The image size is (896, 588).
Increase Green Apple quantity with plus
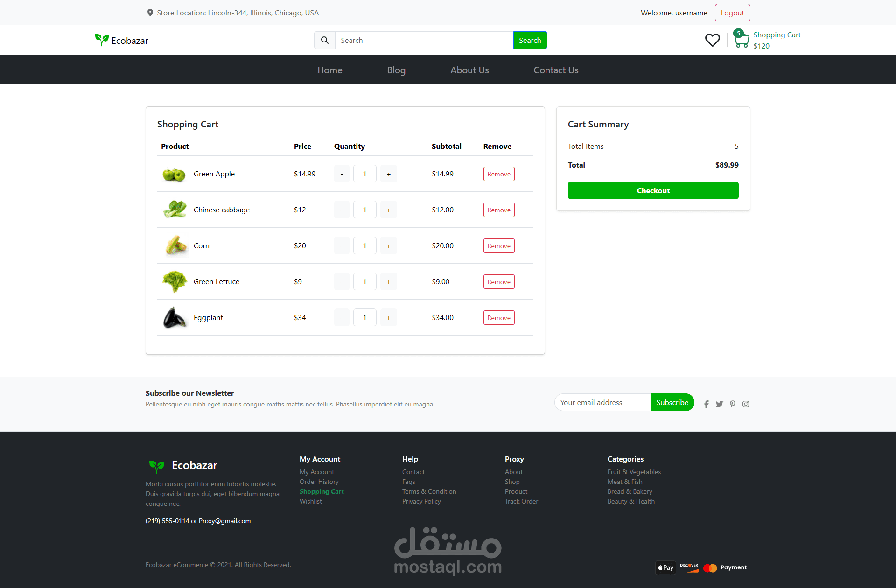pos(388,174)
